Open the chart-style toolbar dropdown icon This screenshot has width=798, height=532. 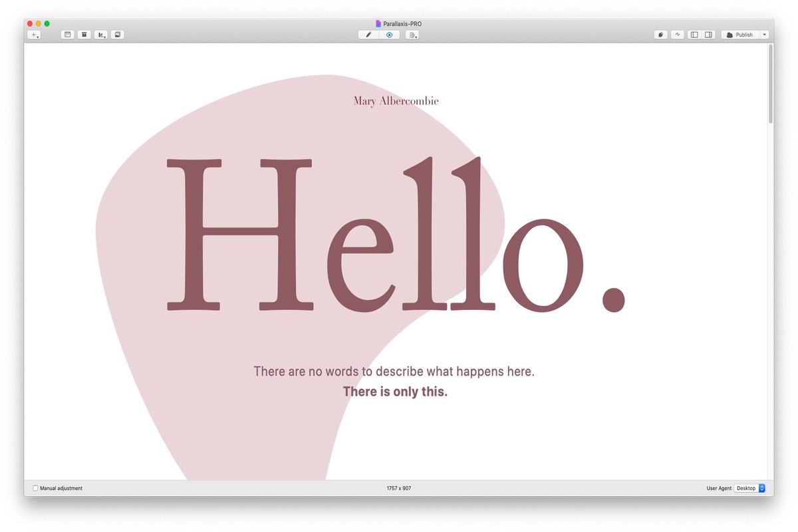coord(101,35)
